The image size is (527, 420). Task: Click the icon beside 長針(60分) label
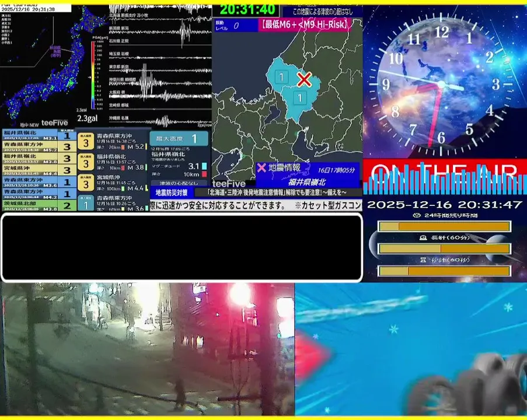pos(423,237)
